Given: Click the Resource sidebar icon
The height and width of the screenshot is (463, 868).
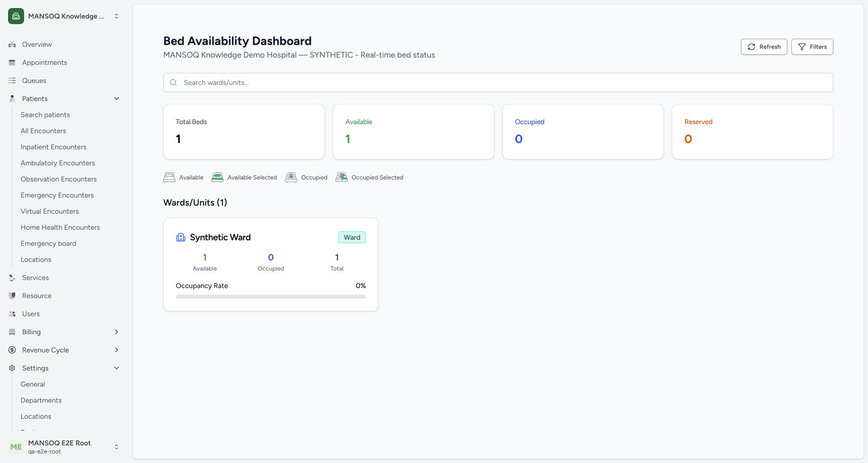Looking at the screenshot, I should (x=12, y=296).
